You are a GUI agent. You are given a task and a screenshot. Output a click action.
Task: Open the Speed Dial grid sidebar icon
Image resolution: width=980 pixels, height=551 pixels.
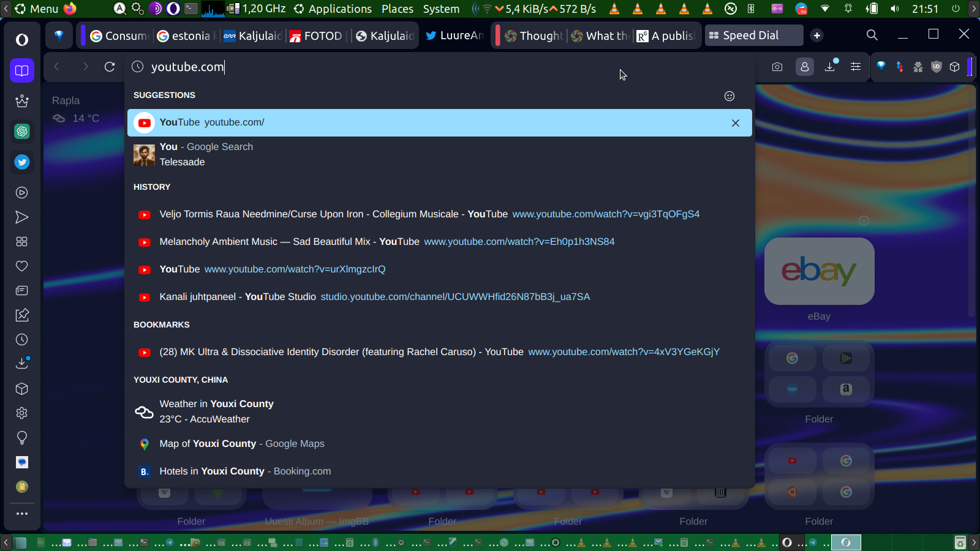click(x=22, y=242)
